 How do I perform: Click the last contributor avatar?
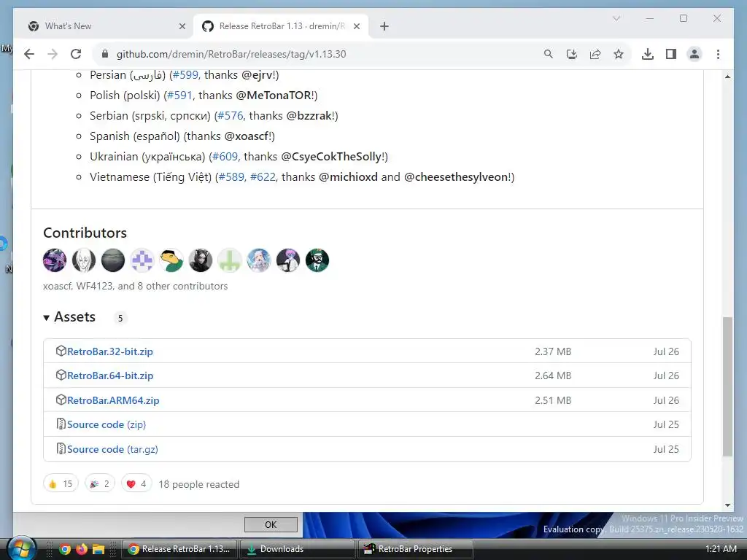[x=317, y=260]
